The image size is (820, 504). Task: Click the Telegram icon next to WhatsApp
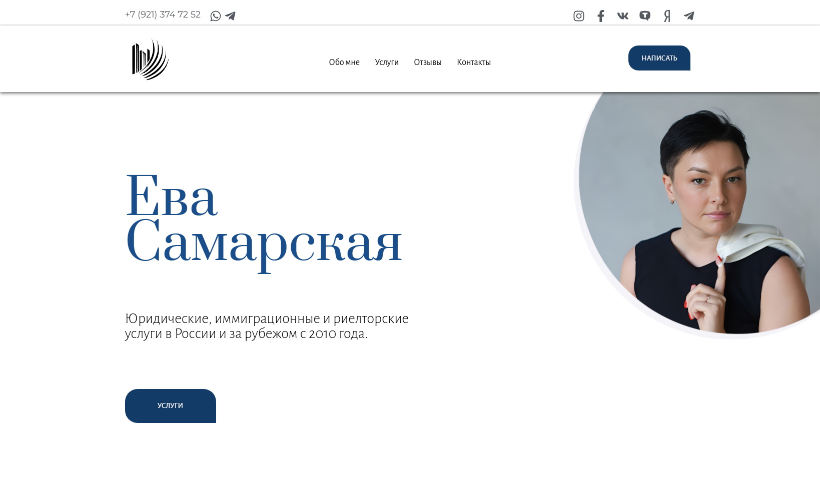[x=230, y=16]
